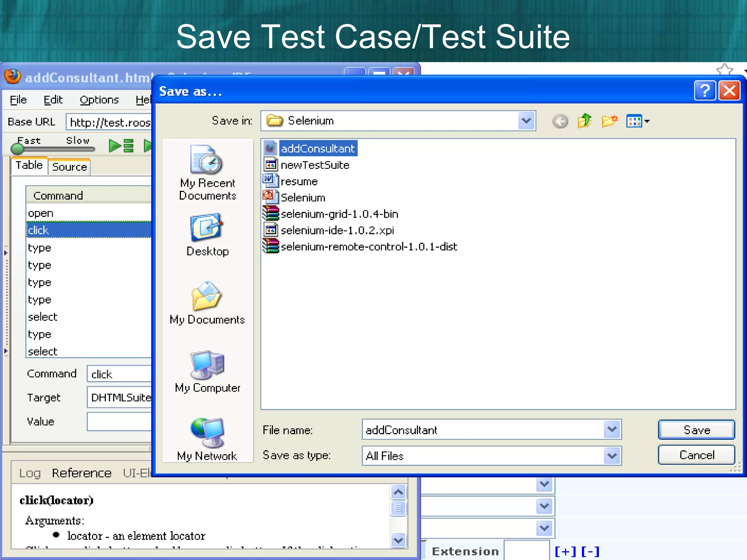Open My Computer shortcut

[x=208, y=372]
